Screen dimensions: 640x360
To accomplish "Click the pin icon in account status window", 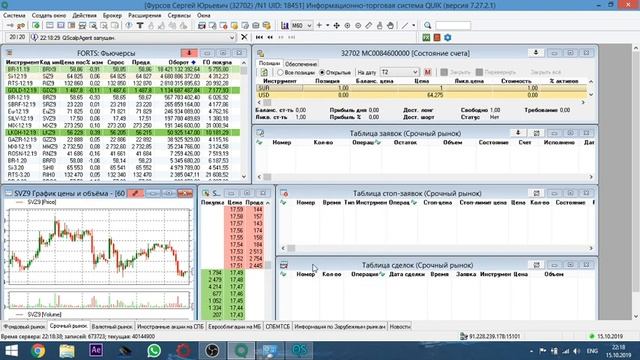I will coord(536,53).
